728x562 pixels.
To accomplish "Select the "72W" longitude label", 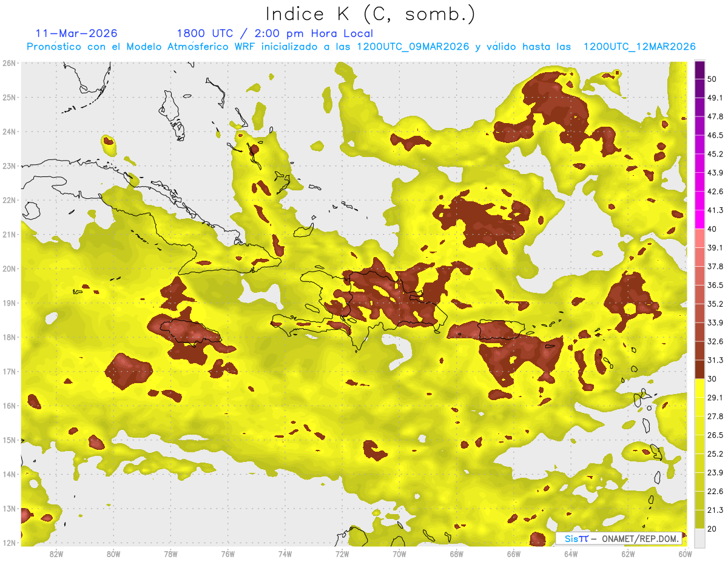I will coord(342,554).
